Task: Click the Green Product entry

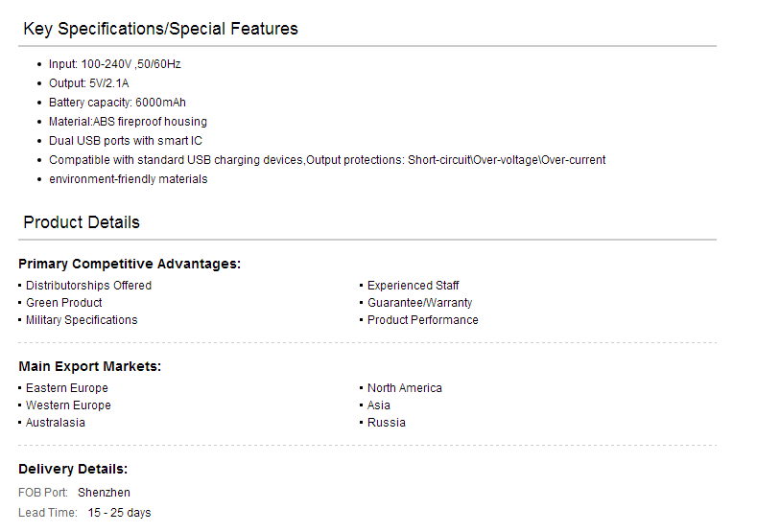Action: pos(63,303)
